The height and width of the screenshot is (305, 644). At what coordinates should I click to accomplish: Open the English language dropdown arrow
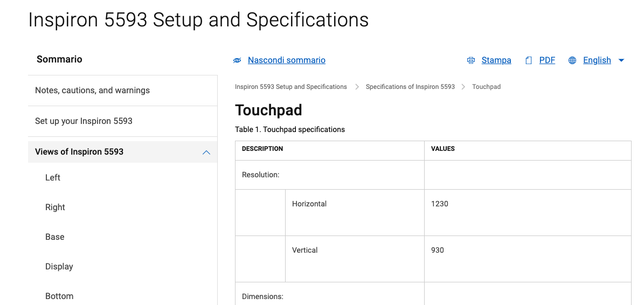621,60
